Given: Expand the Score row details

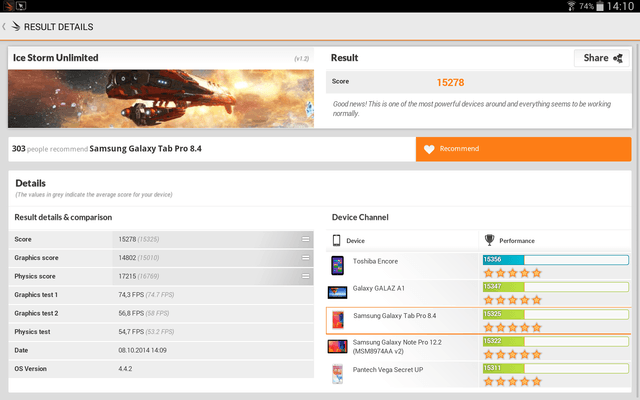Looking at the screenshot, I should point(305,239).
